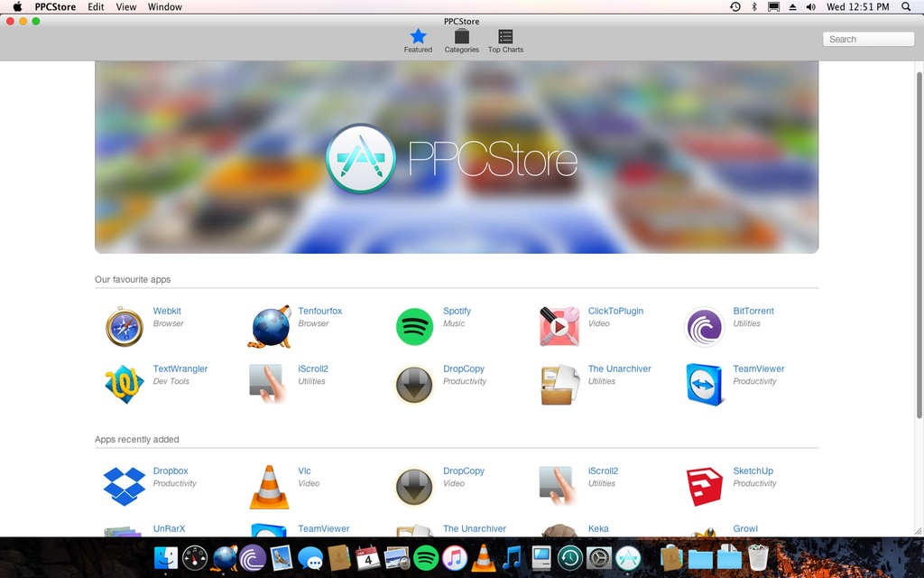The height and width of the screenshot is (578, 924).
Task: Open the Dropbox app name link
Action: (171, 471)
